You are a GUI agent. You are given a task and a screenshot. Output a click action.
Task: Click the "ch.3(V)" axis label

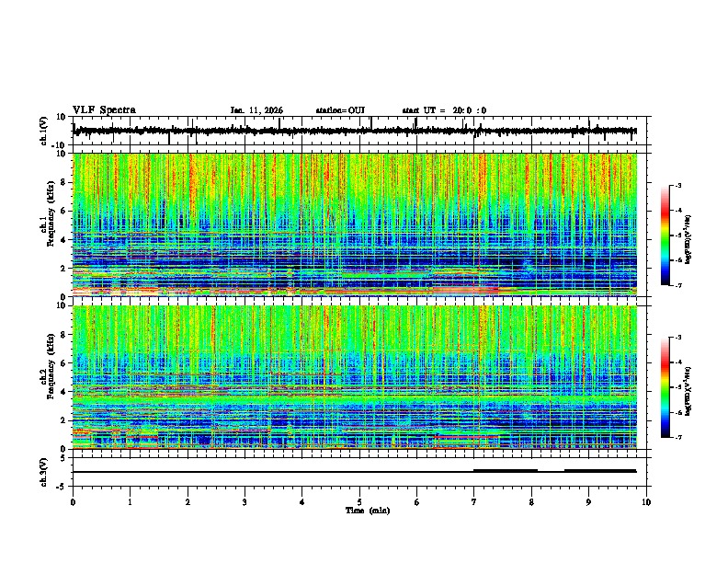point(44,473)
